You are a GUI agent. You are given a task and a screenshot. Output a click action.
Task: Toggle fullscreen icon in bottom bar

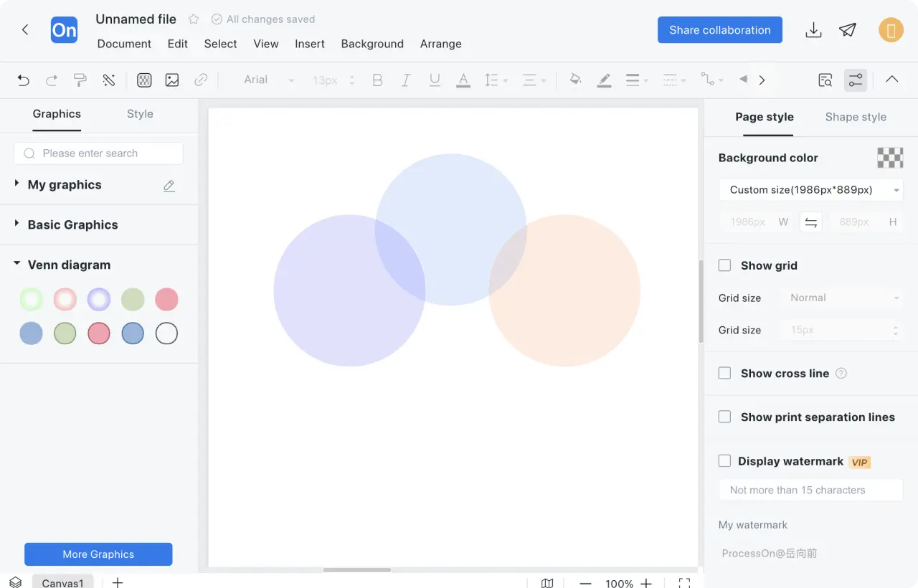coord(684,583)
